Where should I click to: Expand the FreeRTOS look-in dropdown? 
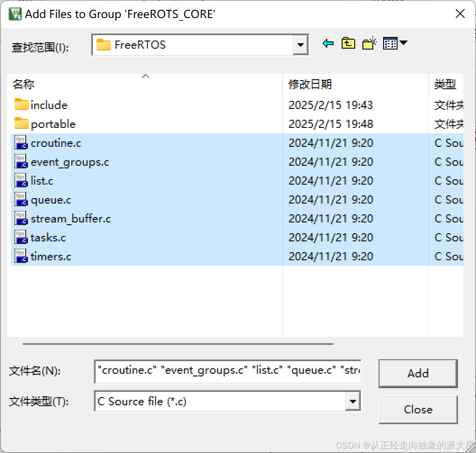click(x=301, y=45)
